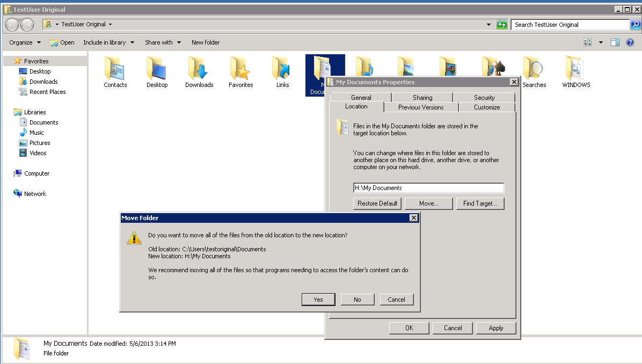
Task: Click the search magnifier icon
Action: click(x=635, y=25)
